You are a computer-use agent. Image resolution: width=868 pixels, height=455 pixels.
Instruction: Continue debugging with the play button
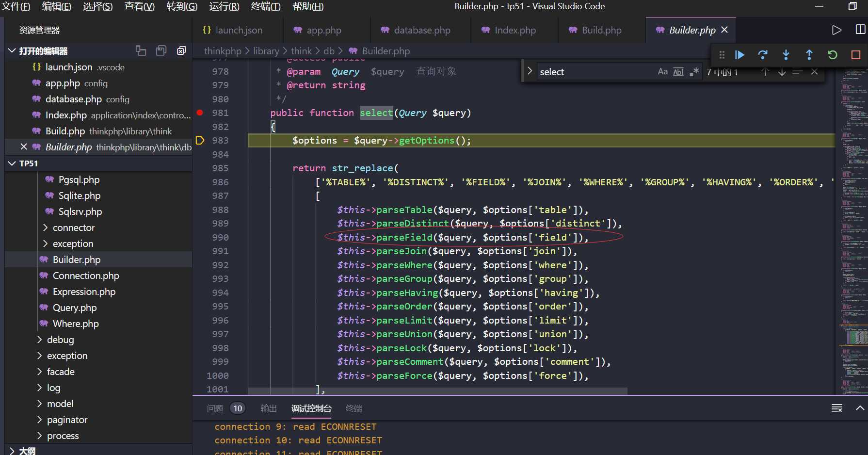click(739, 55)
